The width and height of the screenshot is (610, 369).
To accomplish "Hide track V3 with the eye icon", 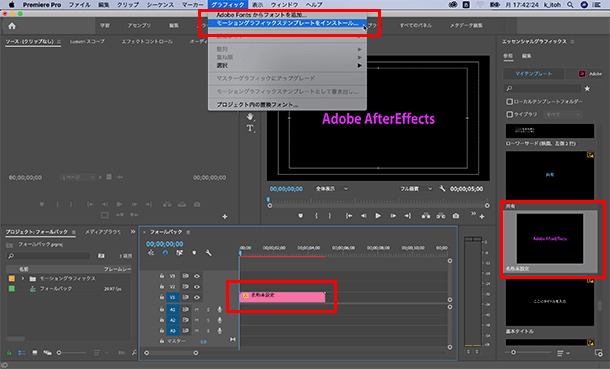I will point(197,276).
